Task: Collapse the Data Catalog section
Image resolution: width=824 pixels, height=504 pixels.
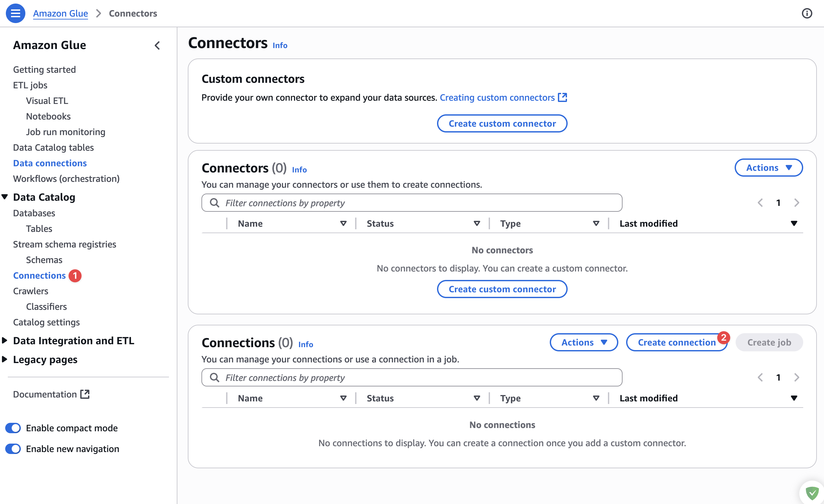Action: coord(5,197)
